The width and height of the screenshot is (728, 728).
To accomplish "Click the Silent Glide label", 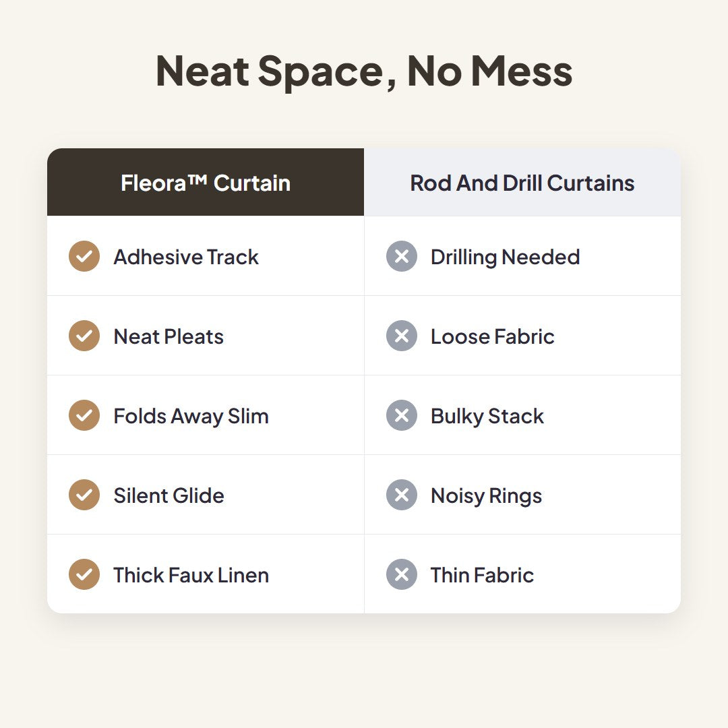I will click(x=169, y=496).
